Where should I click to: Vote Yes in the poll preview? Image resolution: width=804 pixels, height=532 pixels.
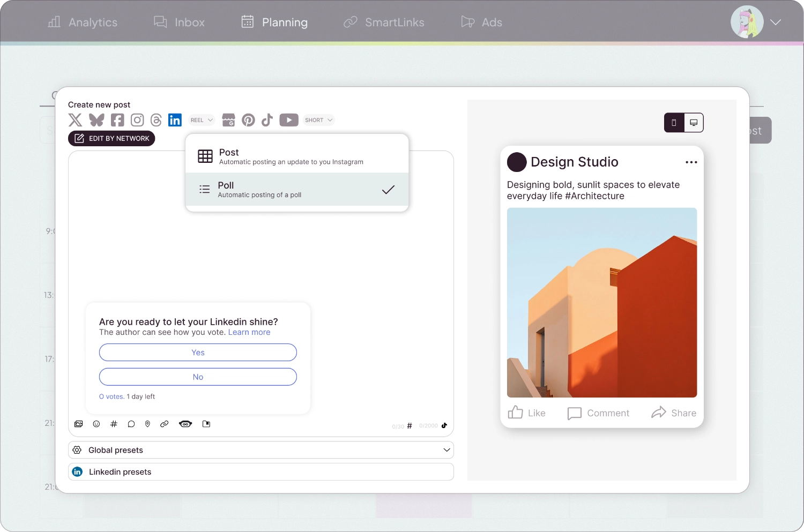[198, 353]
